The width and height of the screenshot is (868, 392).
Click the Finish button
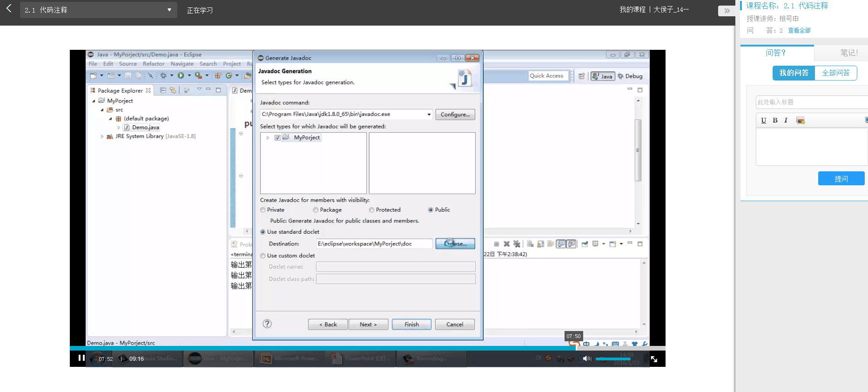[x=411, y=324]
